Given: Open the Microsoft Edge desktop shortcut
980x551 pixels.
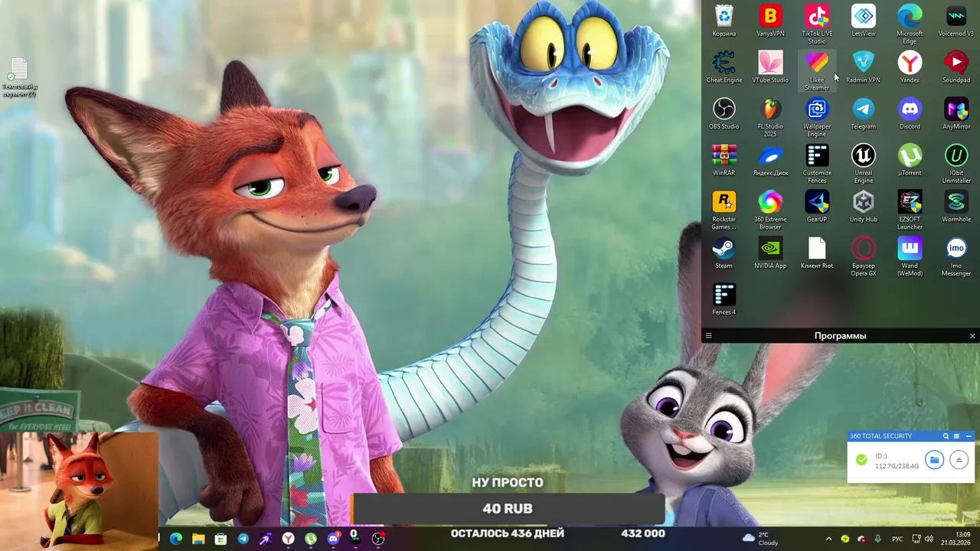Looking at the screenshot, I should tap(910, 24).
